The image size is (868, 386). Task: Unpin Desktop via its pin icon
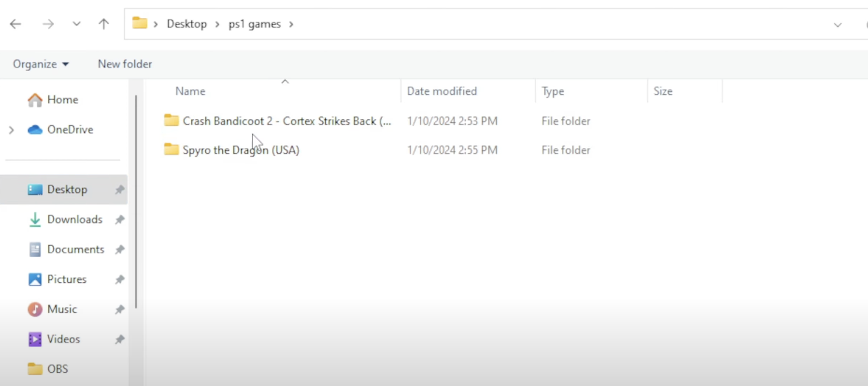coord(120,190)
